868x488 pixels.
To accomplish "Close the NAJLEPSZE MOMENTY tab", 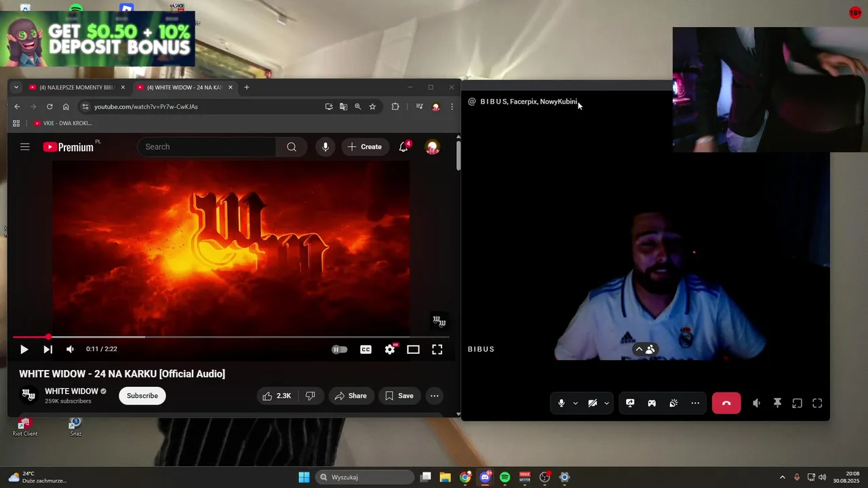I will (x=123, y=87).
